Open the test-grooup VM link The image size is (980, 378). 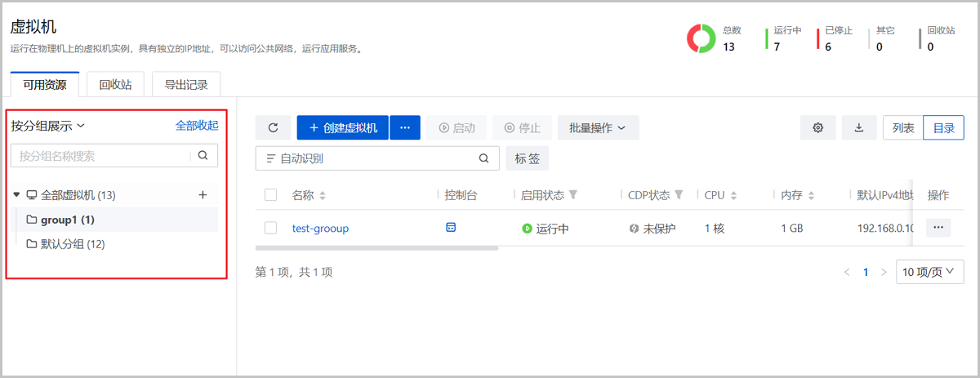pos(320,229)
